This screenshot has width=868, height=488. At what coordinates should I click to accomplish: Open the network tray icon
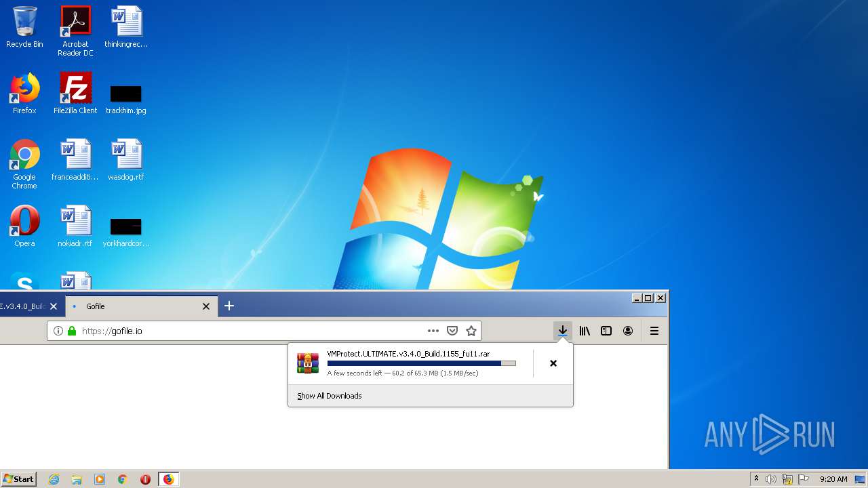[x=787, y=479]
